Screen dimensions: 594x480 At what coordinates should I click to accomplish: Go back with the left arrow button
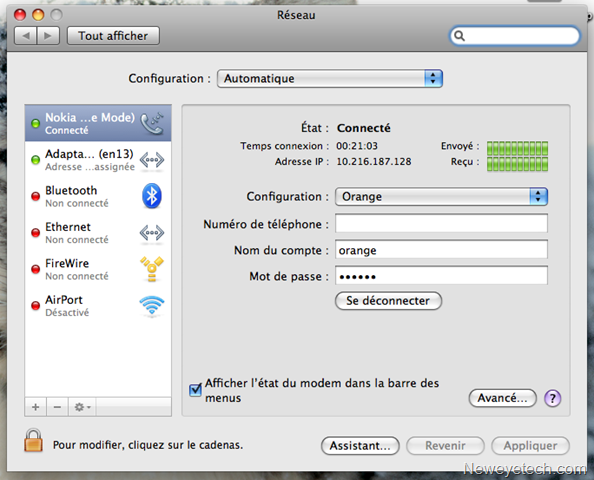(x=26, y=36)
